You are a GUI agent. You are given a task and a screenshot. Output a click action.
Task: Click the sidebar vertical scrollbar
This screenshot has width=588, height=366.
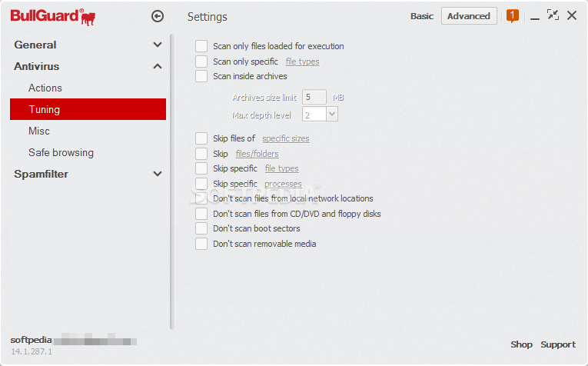tap(172, 182)
